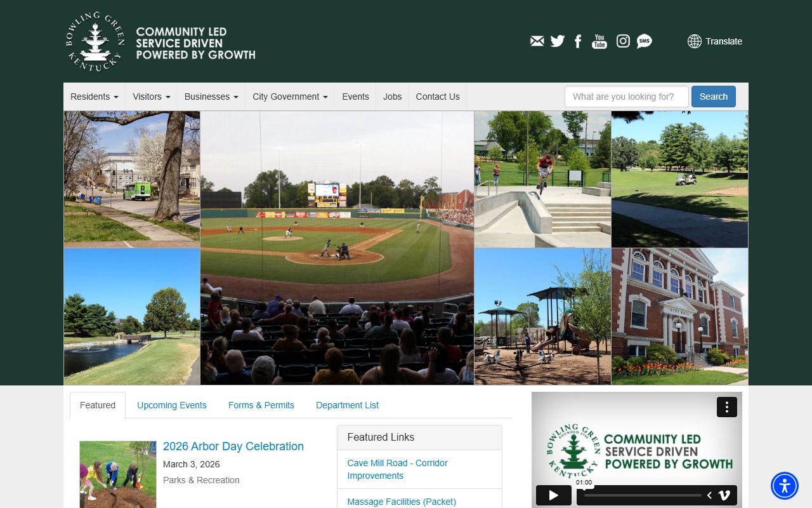Open the City Government dropdown
Screen dimensions: 812x508
point(290,97)
